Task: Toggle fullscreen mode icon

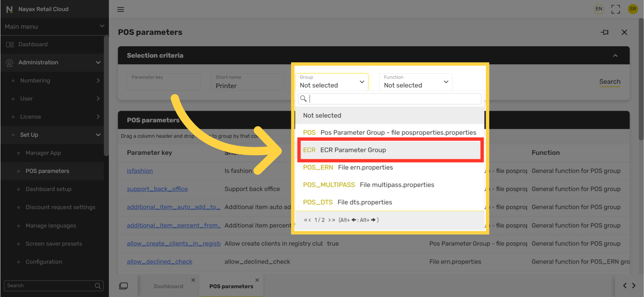Action: (616, 9)
